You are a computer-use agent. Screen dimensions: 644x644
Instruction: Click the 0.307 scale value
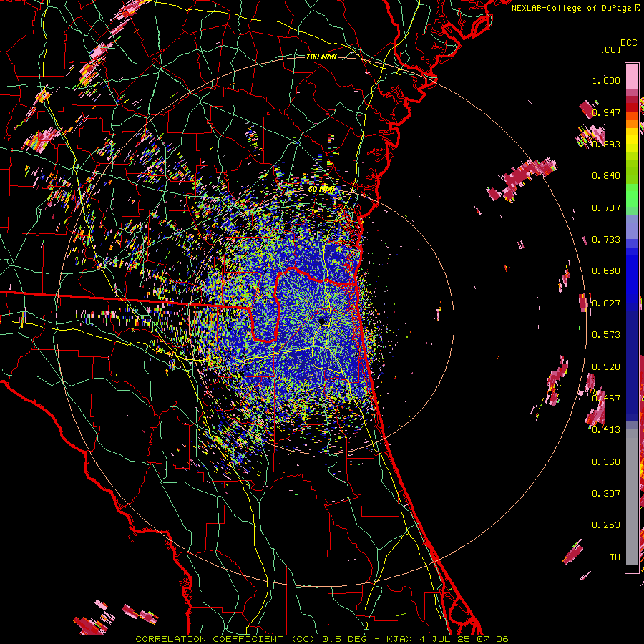[x=606, y=494]
